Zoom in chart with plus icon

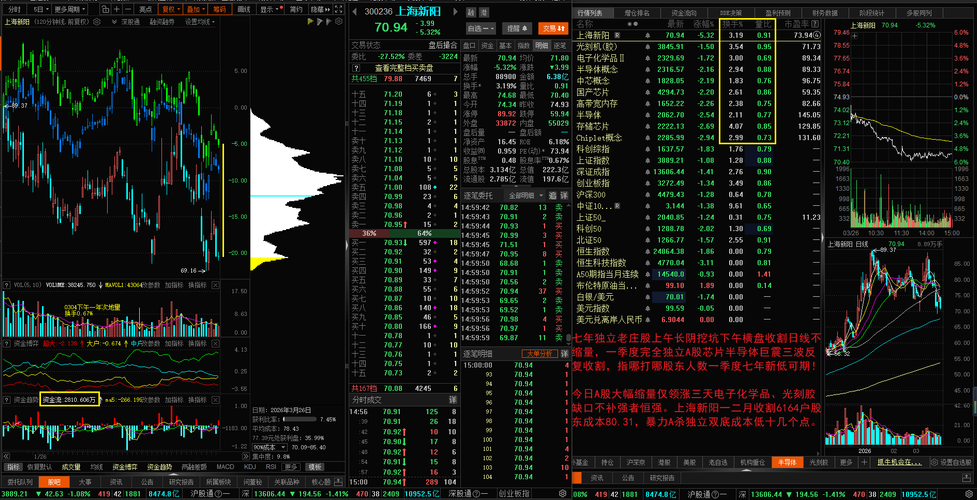(117, 9)
